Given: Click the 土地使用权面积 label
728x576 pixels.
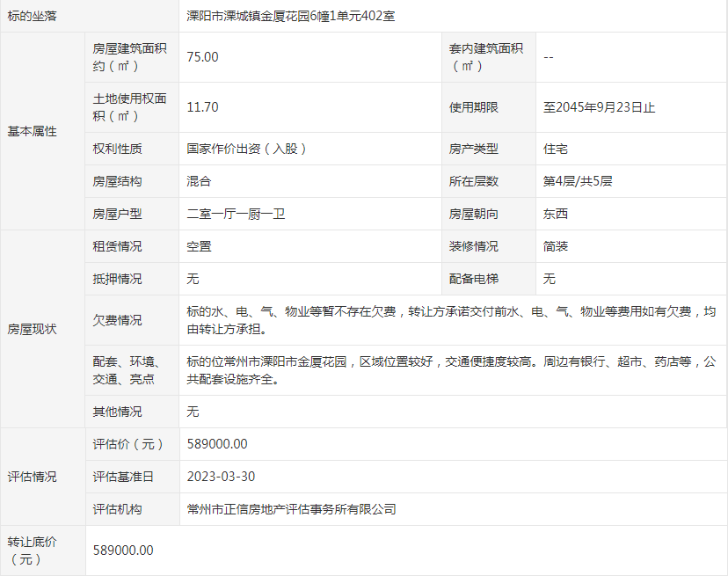Looking at the screenshot, I should tap(129, 107).
